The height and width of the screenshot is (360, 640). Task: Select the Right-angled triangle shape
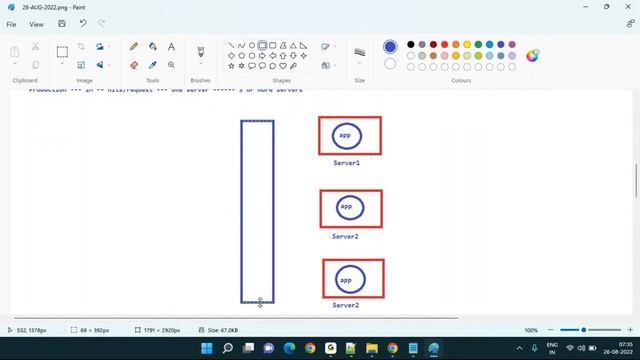coord(303,45)
